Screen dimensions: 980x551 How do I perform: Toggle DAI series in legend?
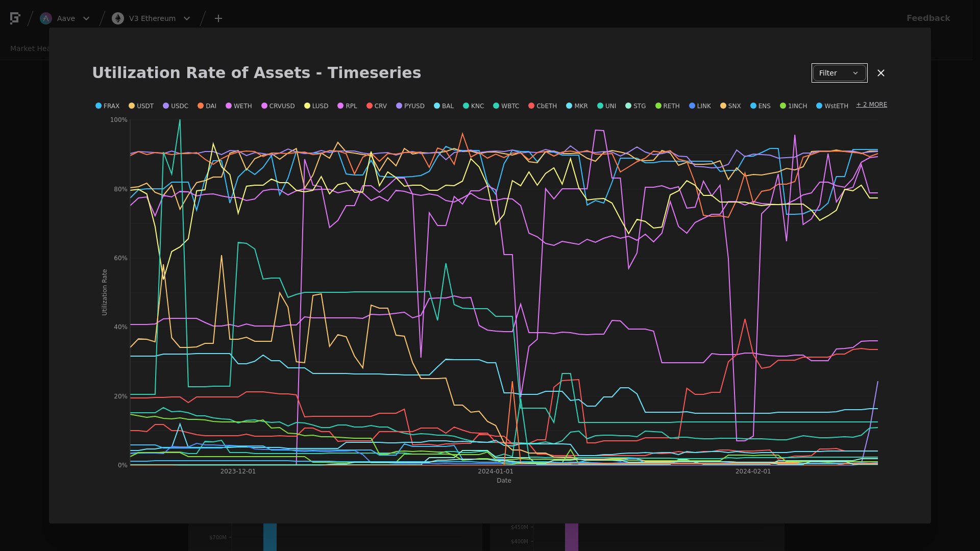(x=207, y=106)
